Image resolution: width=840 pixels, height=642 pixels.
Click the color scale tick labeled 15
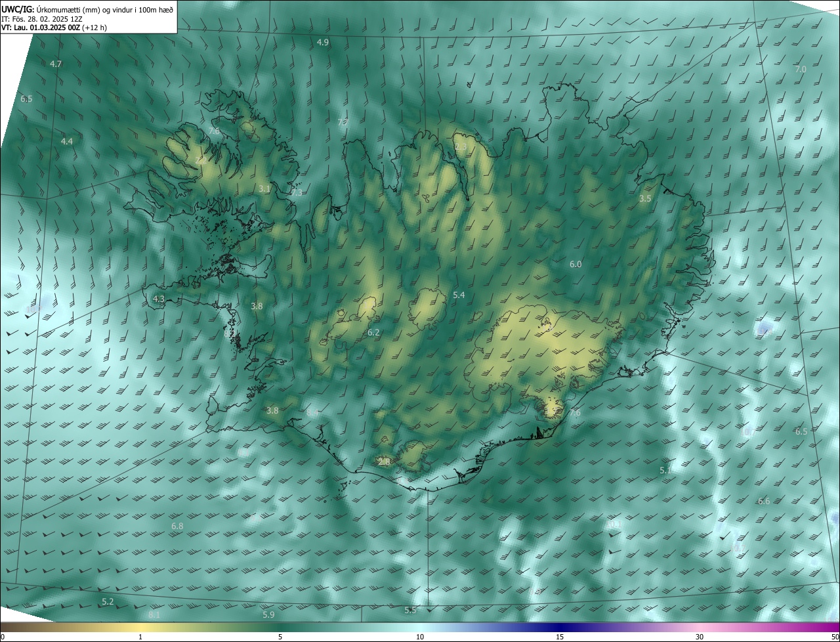coord(560,637)
